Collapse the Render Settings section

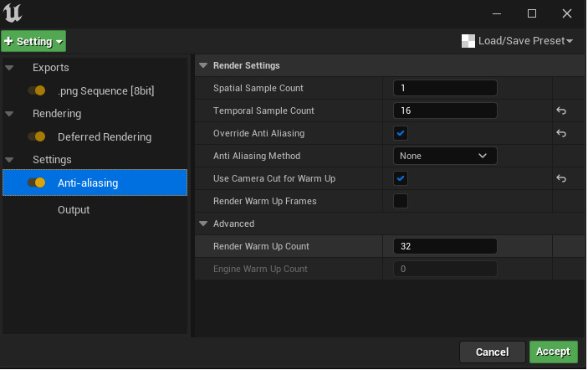click(203, 65)
